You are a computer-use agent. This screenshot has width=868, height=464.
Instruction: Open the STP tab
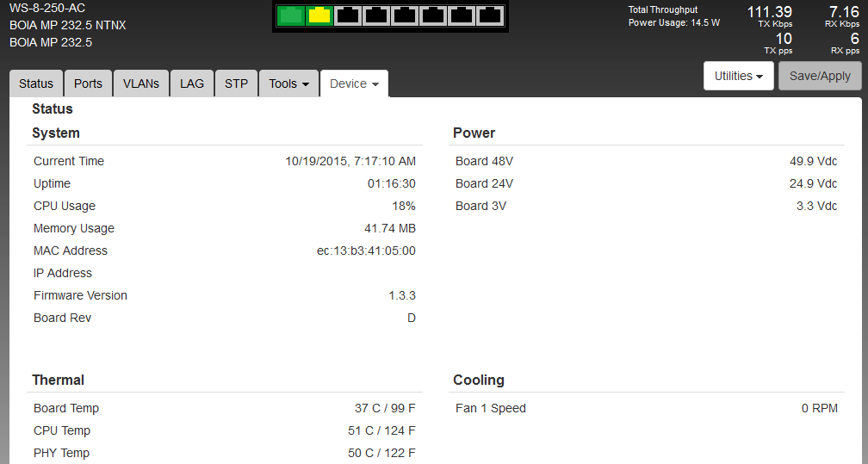pos(236,84)
